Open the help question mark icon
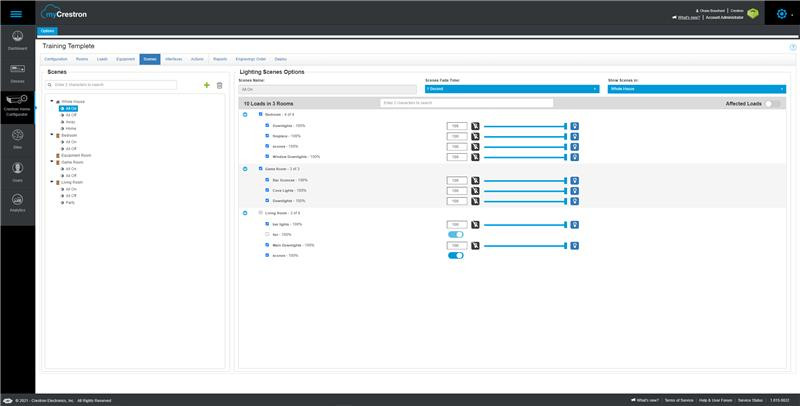This screenshot has height=406, width=800. tap(793, 47)
